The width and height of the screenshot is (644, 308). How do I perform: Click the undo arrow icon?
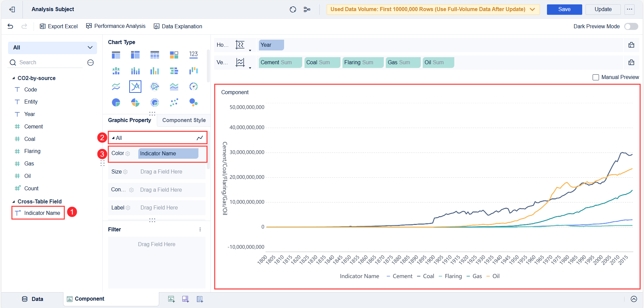tap(10, 26)
